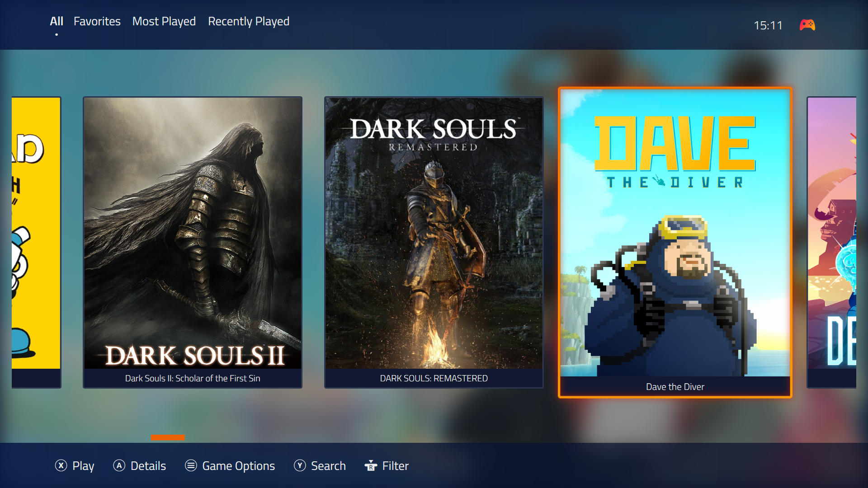Click the Search text label
Screen dimensions: 868x488
click(328, 466)
